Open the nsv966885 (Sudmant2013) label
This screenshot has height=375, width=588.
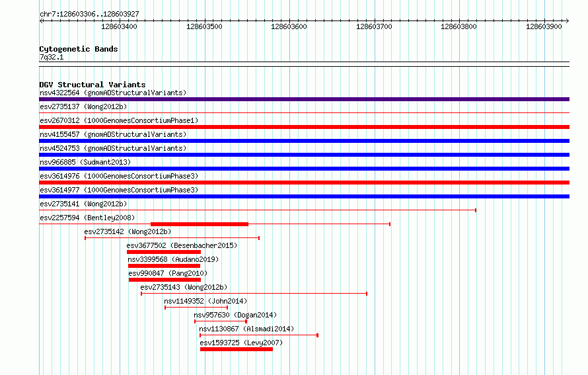85,162
